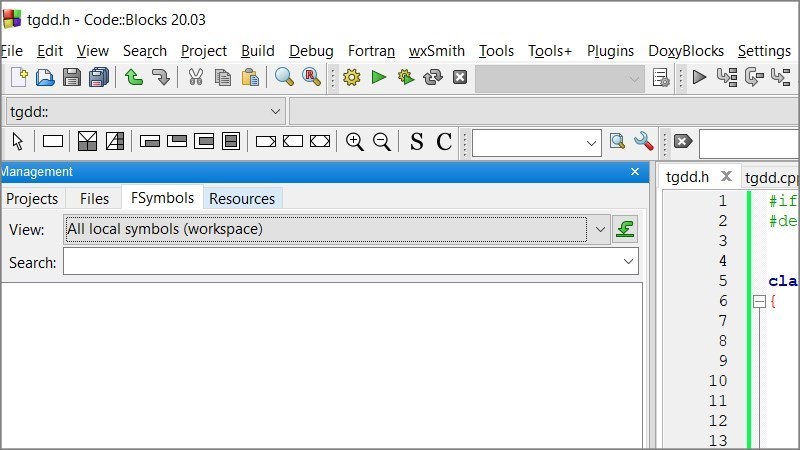800x450 pixels.
Task: Toggle the C comment button
Action: point(444,141)
